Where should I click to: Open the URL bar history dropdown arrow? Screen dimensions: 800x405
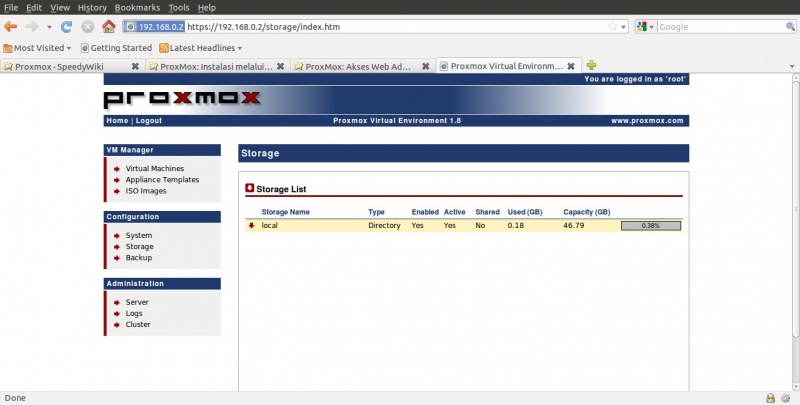[x=623, y=27]
